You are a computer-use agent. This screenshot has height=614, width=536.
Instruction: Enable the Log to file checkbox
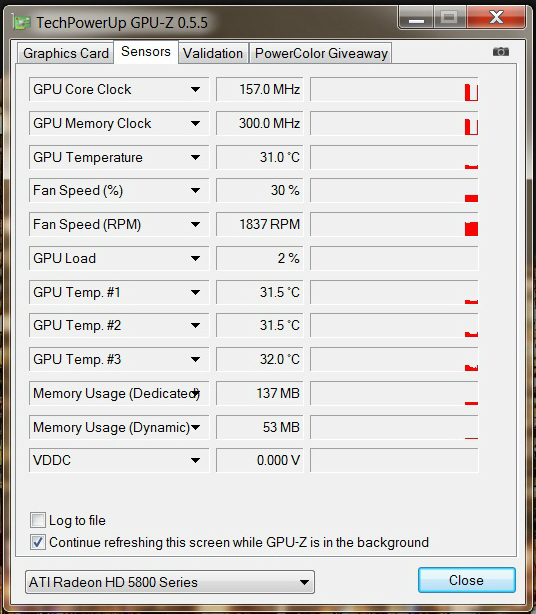[38, 520]
